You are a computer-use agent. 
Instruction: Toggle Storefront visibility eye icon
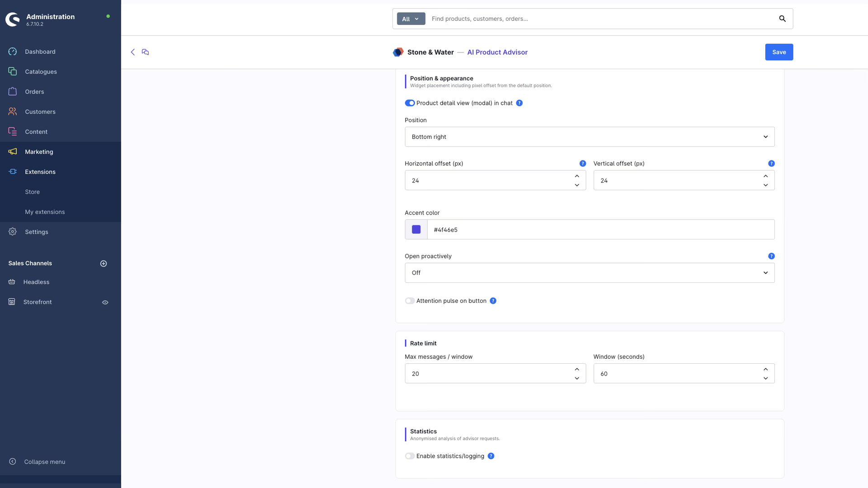105,302
